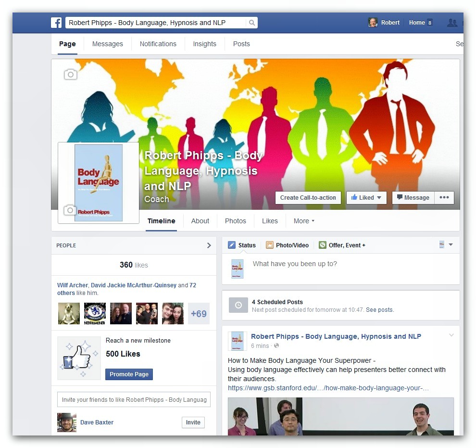Click Robert's profile avatar in top bar
The width and height of the screenshot is (476, 448).
pos(373,23)
